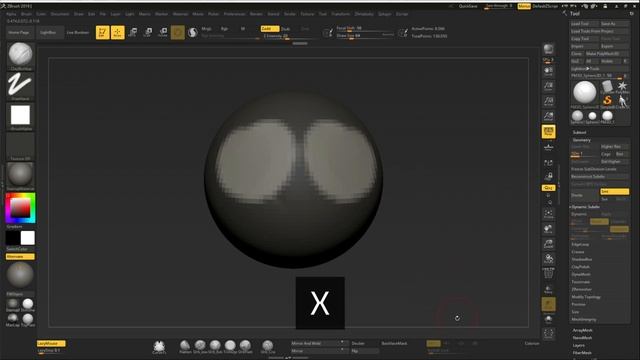Choose the Move transform icon in top shelf
The image size is (640, 360).
tap(133, 32)
